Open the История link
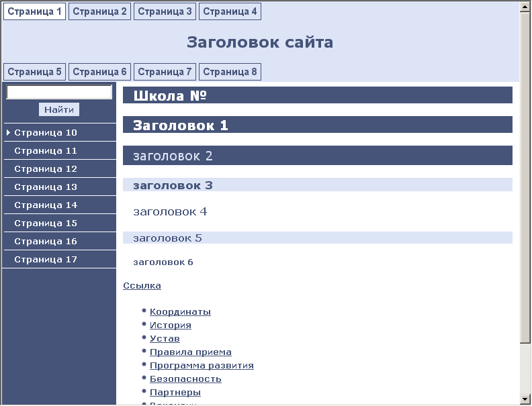This screenshot has height=406, width=532. [171, 325]
